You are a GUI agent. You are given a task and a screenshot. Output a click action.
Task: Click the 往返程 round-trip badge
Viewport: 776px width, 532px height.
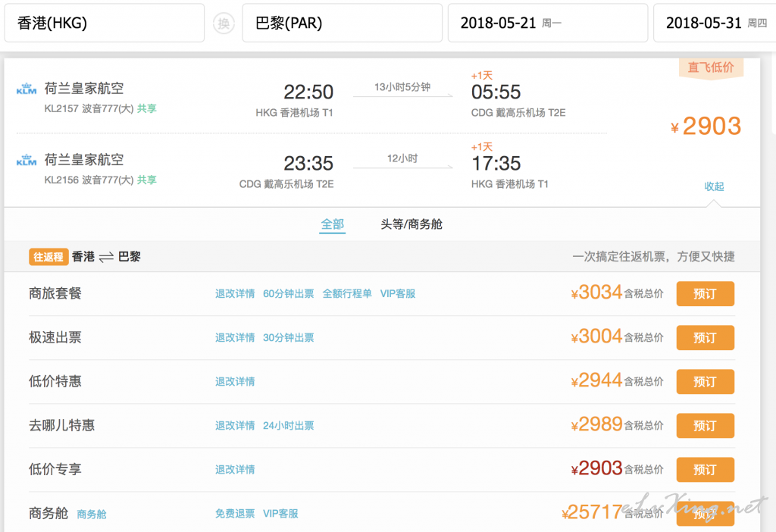coord(48,257)
